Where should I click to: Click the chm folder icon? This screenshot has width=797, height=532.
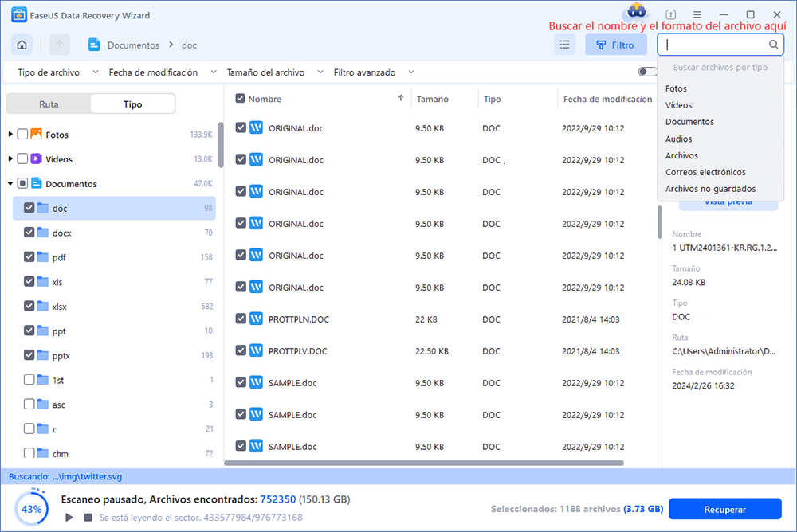click(43, 453)
